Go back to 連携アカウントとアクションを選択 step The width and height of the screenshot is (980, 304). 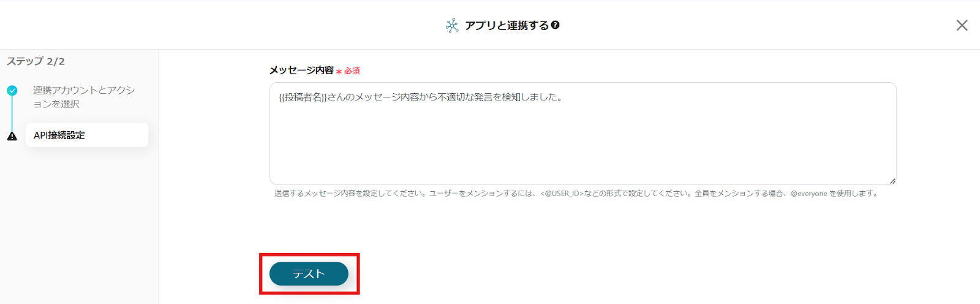click(x=84, y=97)
